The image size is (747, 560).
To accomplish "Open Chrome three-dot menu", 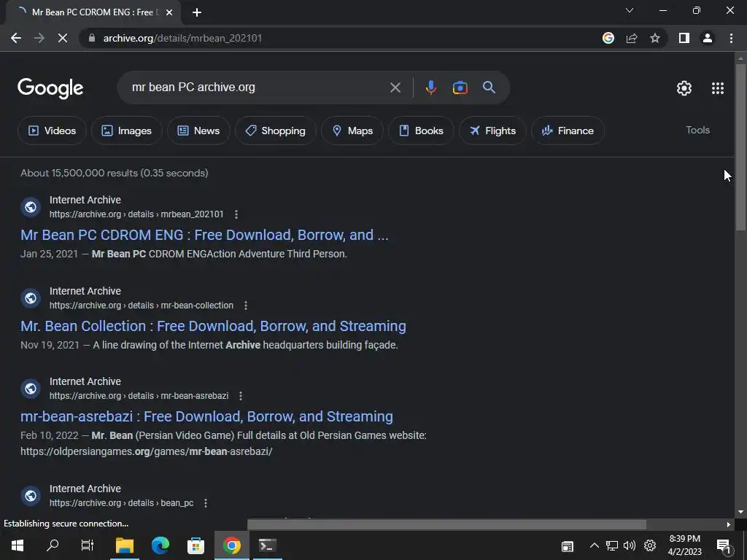I will [x=731, y=38].
